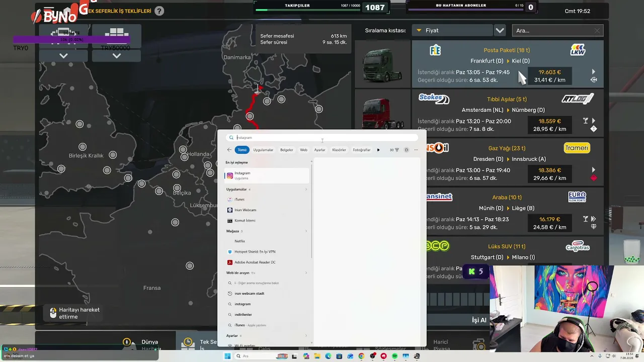Select the green truck thumbnail
Screen dimensions: 644x362
383,64
